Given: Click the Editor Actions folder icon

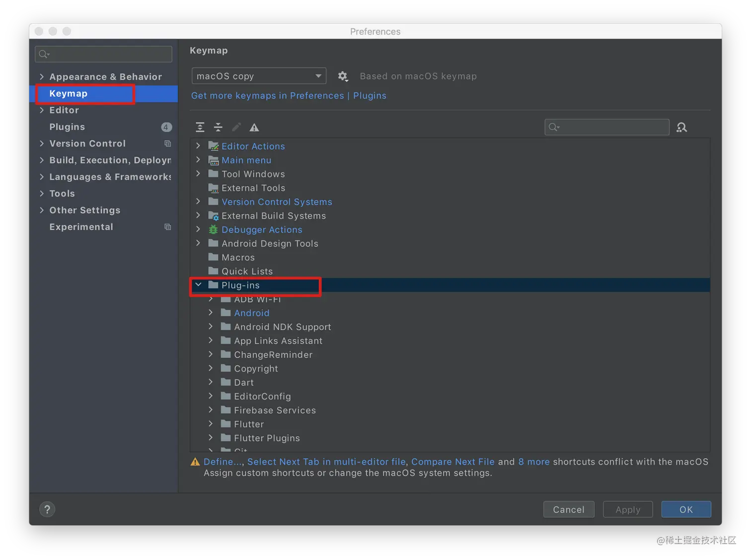Looking at the screenshot, I should click(x=214, y=146).
